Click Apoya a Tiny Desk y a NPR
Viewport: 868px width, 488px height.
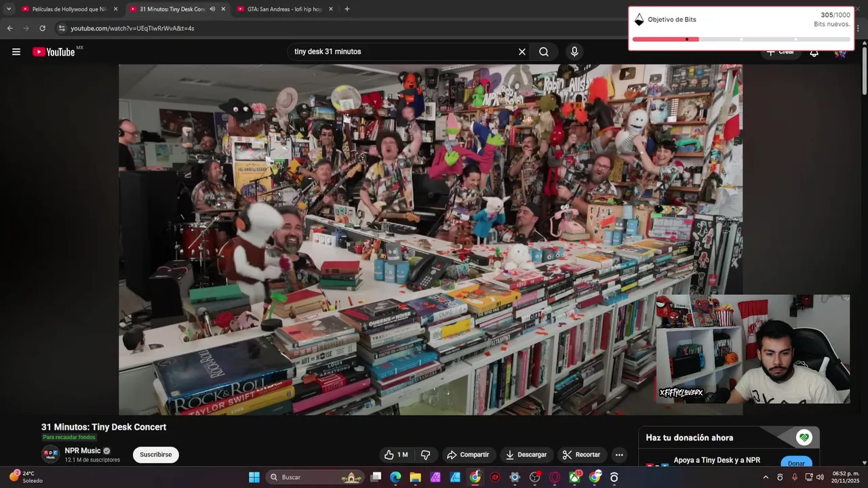(x=717, y=460)
